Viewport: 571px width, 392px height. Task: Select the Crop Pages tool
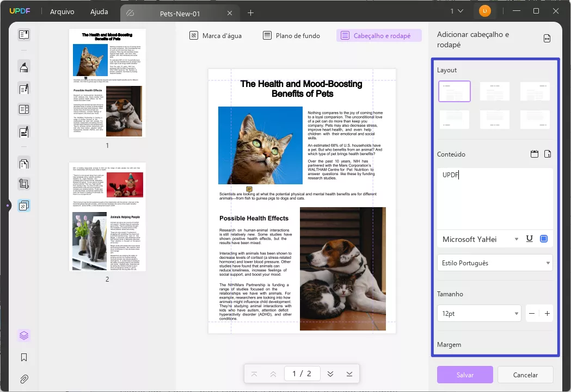(24, 184)
